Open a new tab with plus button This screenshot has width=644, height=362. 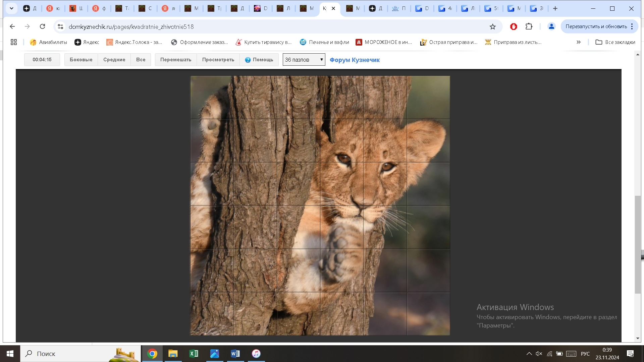pyautogui.click(x=555, y=8)
